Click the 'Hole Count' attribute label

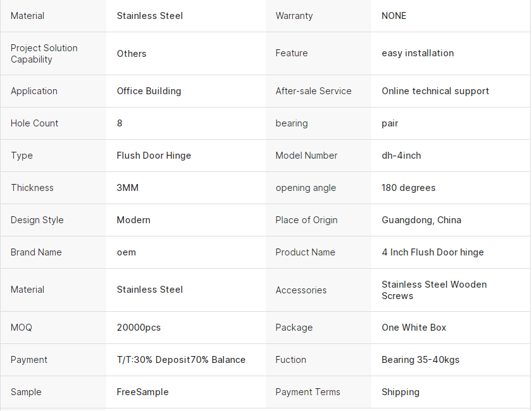(x=34, y=123)
